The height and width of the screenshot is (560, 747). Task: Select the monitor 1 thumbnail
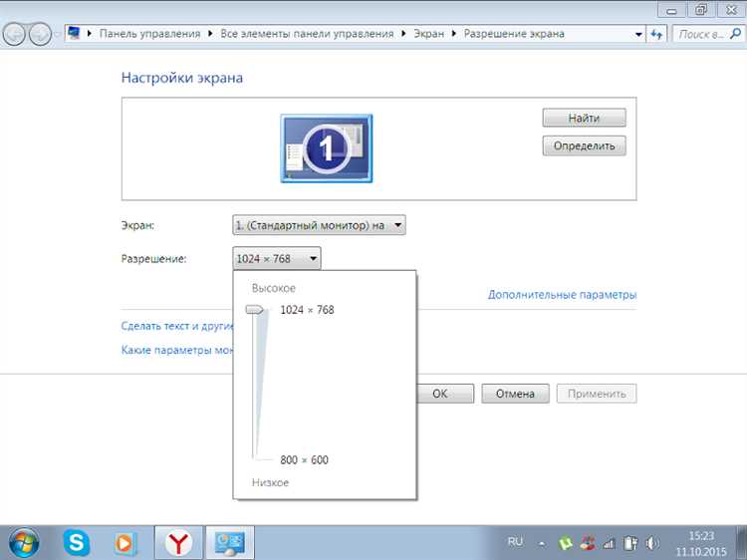point(327,148)
